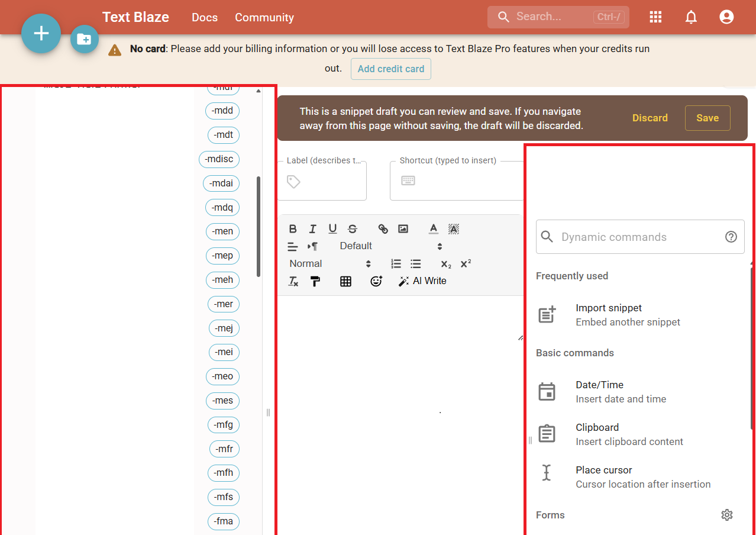Toggle italic formatting

[313, 229]
